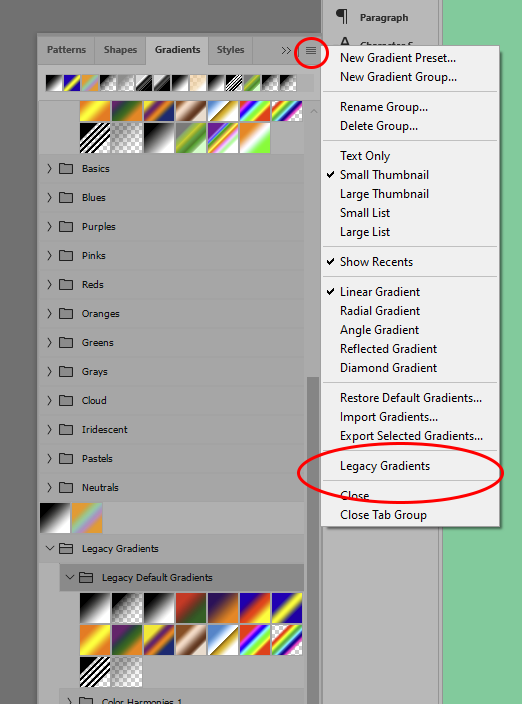This screenshot has height=704, width=522.
Task: Expand the Blues gradient group
Action: (49, 198)
